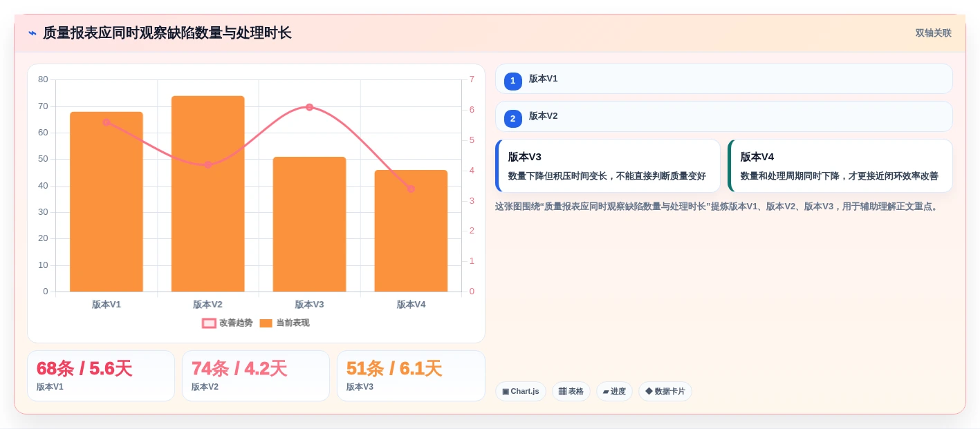Viewport: 980px width, 429px height.
Task: Click the trend line point on 版本V2 bar
Action: tap(207, 164)
